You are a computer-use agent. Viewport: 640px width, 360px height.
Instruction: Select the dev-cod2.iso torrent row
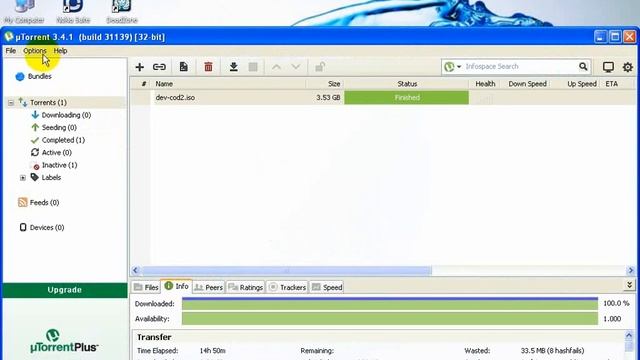[383, 98]
